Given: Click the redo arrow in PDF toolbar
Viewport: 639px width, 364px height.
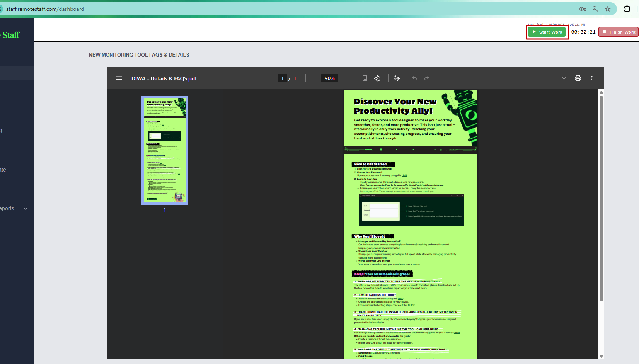Looking at the screenshot, I should click(427, 78).
